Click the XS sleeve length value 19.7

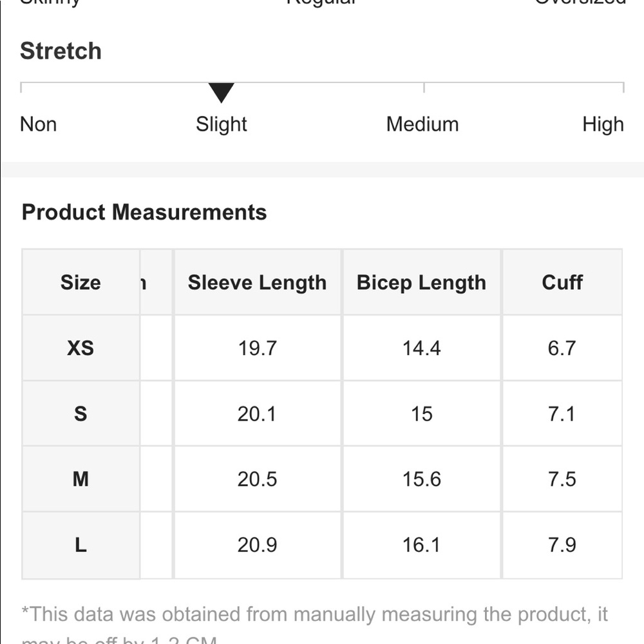(257, 348)
